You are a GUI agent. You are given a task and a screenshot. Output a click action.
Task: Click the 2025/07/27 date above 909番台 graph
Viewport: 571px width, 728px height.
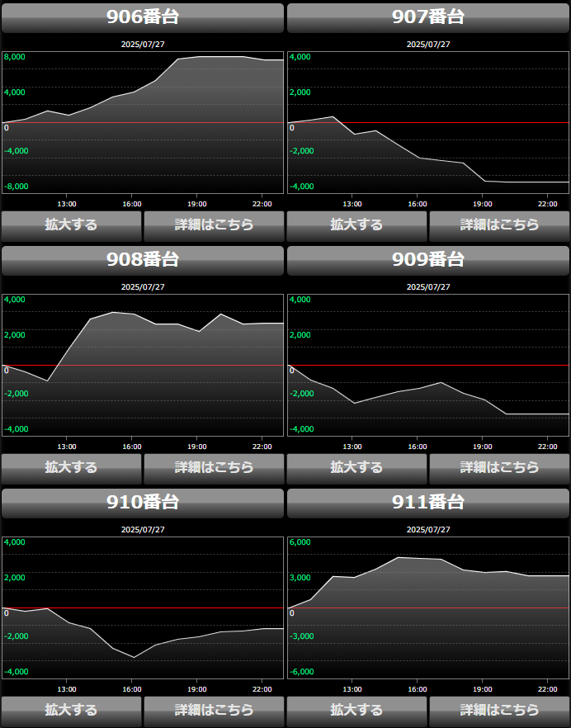point(428,287)
